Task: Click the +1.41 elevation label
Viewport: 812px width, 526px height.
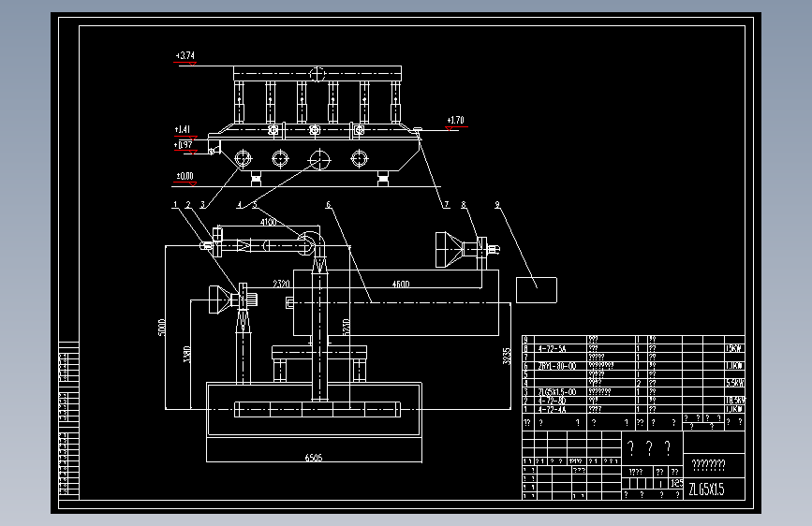Action: (x=183, y=129)
